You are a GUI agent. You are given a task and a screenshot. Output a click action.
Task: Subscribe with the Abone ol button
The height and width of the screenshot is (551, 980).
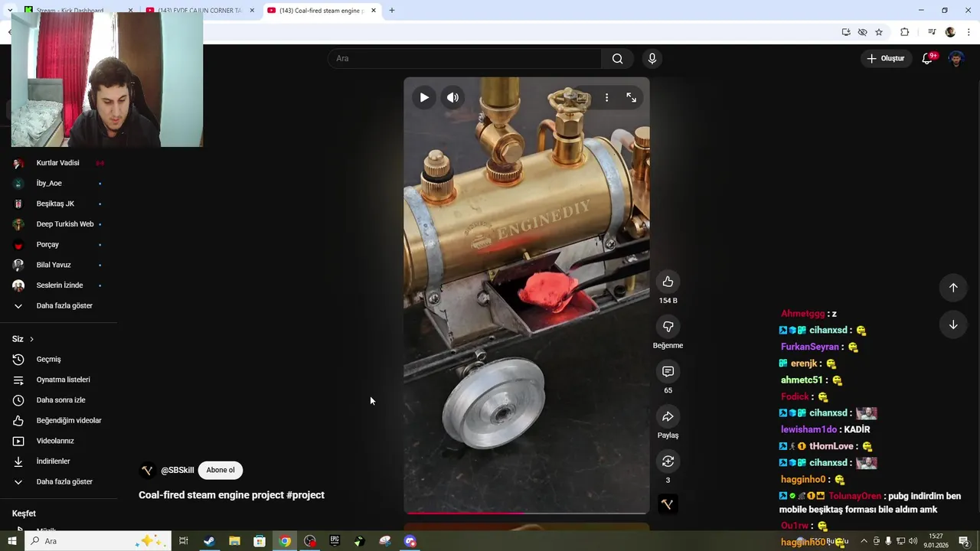pyautogui.click(x=220, y=470)
